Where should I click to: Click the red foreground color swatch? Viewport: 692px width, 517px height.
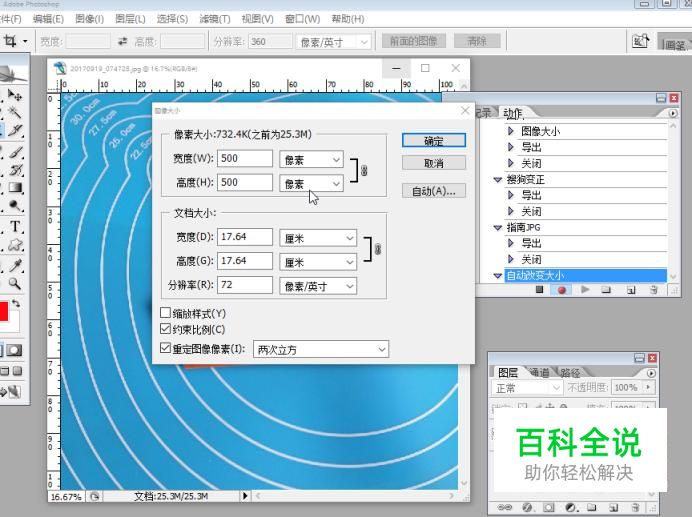click(4, 312)
